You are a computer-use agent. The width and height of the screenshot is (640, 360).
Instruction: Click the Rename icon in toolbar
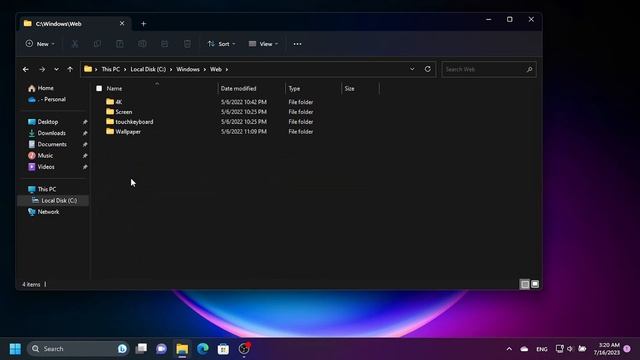(142, 44)
